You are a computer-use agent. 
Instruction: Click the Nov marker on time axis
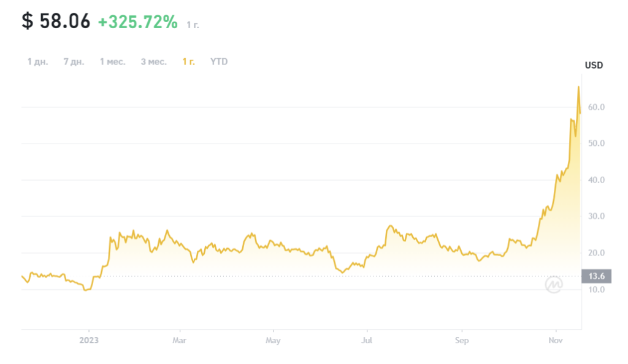(x=555, y=340)
